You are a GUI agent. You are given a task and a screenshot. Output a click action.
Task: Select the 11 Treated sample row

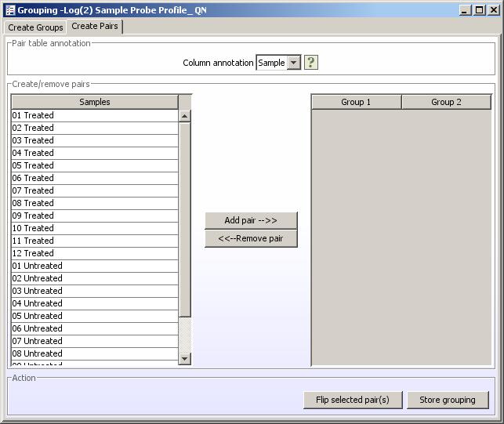point(95,241)
